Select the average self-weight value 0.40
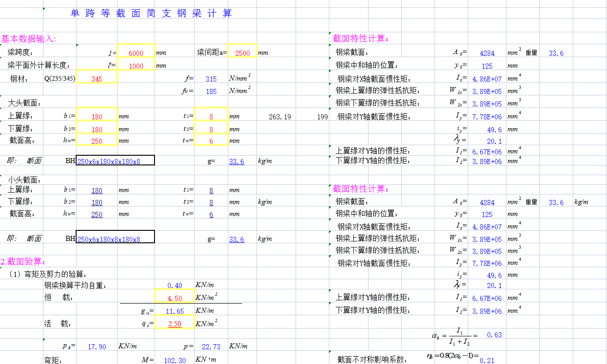 click(174, 286)
